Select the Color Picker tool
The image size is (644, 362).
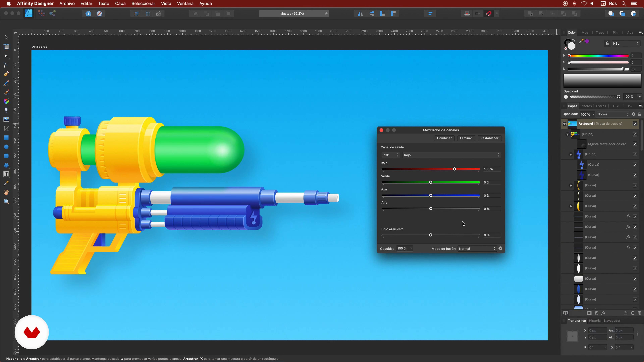[7, 183]
